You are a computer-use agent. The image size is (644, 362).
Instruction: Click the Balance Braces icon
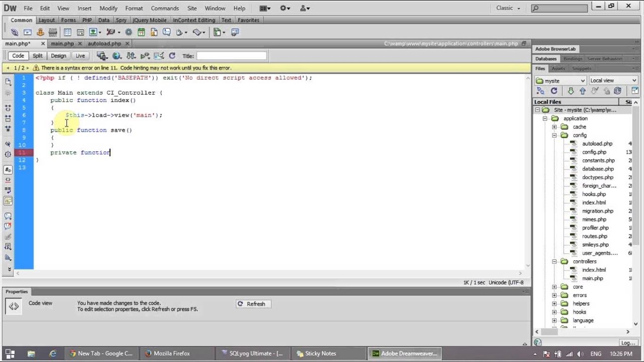[x=8, y=154]
